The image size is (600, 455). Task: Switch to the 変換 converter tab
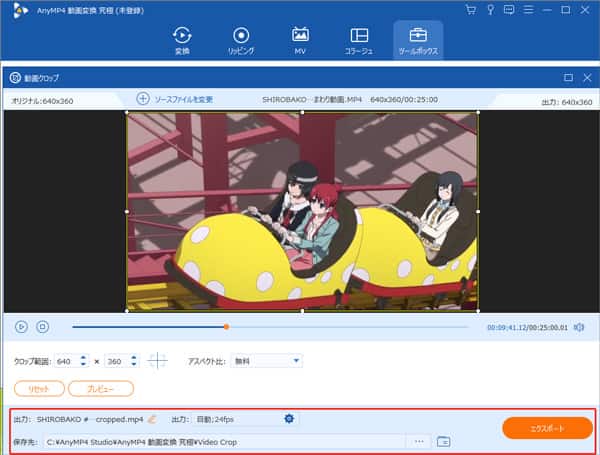click(x=182, y=40)
